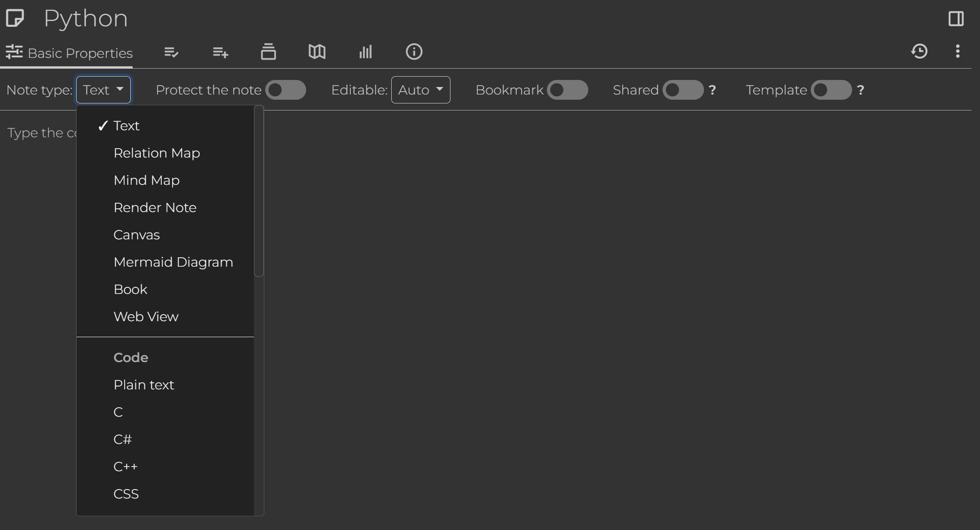Click the note icon beside Python title
Viewport: 980px width, 530px height.
pos(15,18)
